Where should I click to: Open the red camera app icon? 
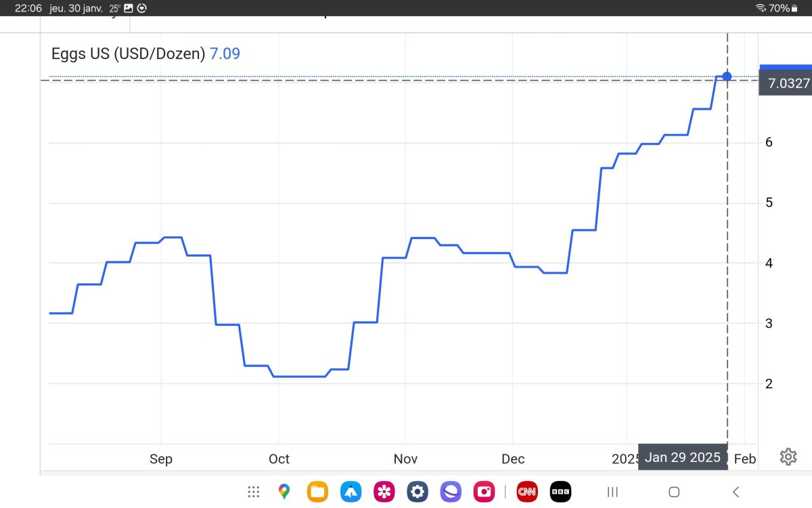tap(484, 492)
